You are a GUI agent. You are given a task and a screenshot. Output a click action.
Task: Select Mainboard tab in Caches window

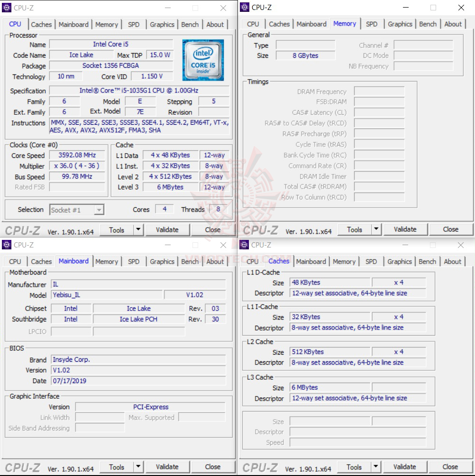[311, 261]
